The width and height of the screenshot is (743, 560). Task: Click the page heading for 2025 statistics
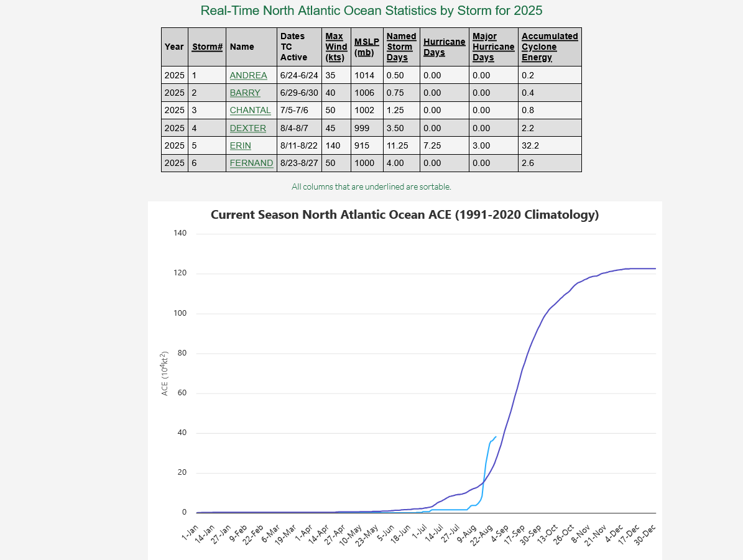[x=371, y=11]
